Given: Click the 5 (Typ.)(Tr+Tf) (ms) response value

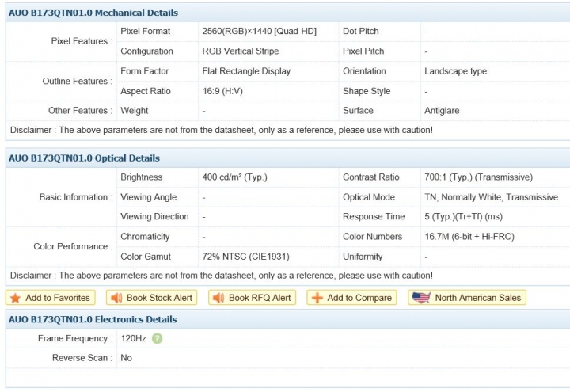Looking at the screenshot, I should 463,217.
